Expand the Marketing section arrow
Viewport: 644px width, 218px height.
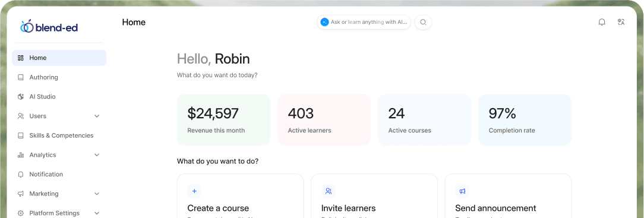click(97, 194)
